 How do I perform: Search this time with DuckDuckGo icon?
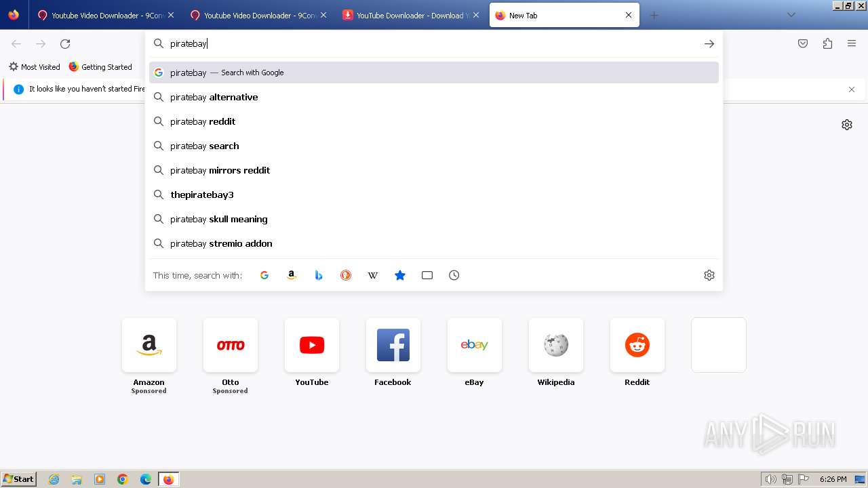pos(346,275)
